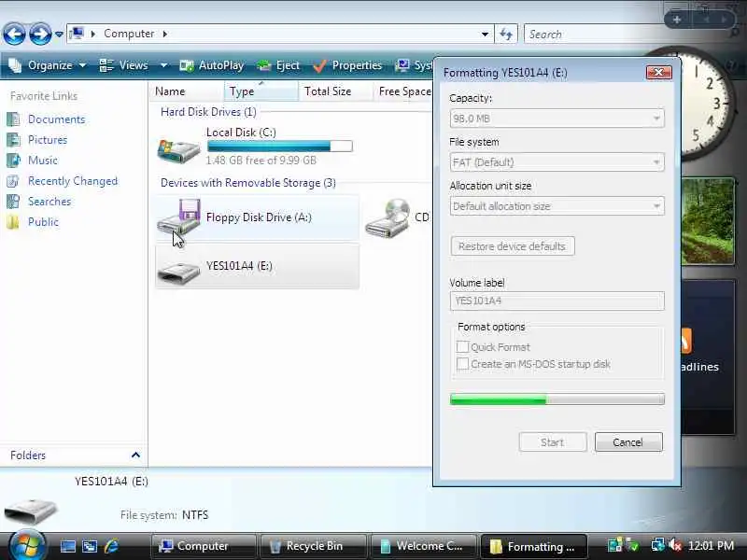Image resolution: width=747 pixels, height=560 pixels.
Task: Switch to Welcome Center taskbar button
Action: tap(424, 546)
